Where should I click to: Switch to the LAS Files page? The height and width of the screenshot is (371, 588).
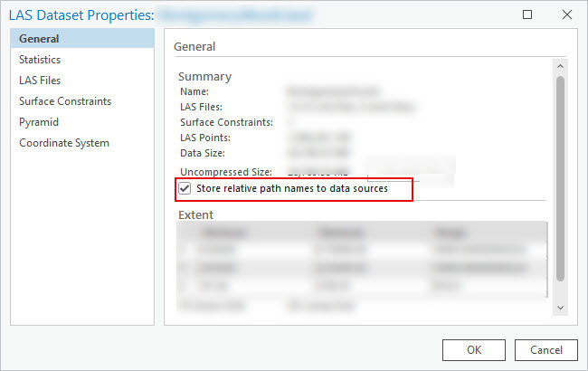[40, 81]
